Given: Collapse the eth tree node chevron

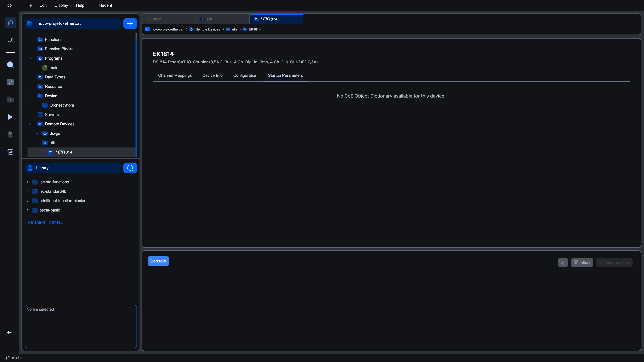Looking at the screenshot, I should coord(37,143).
